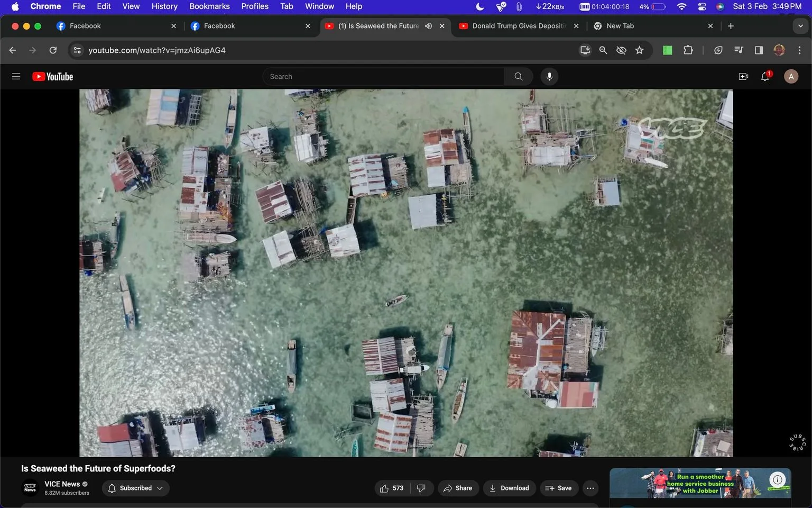Dislike the video with thumbs down
Viewport: 812px width, 508px height.
click(x=421, y=488)
